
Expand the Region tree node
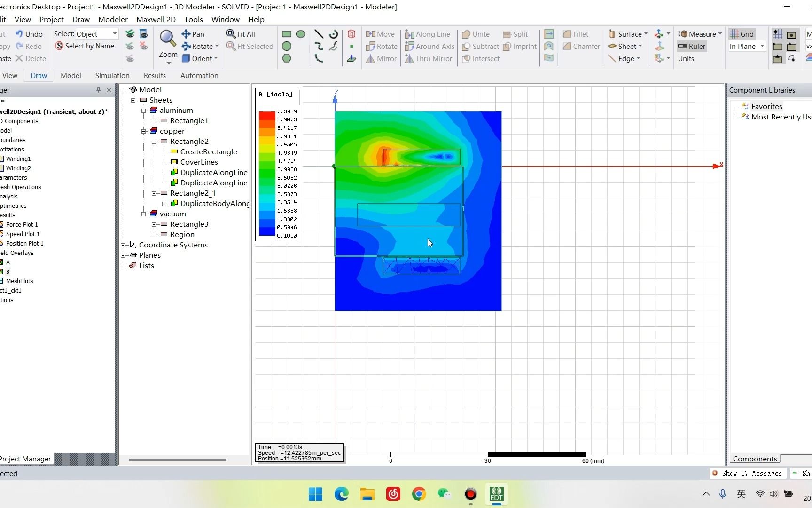(154, 234)
